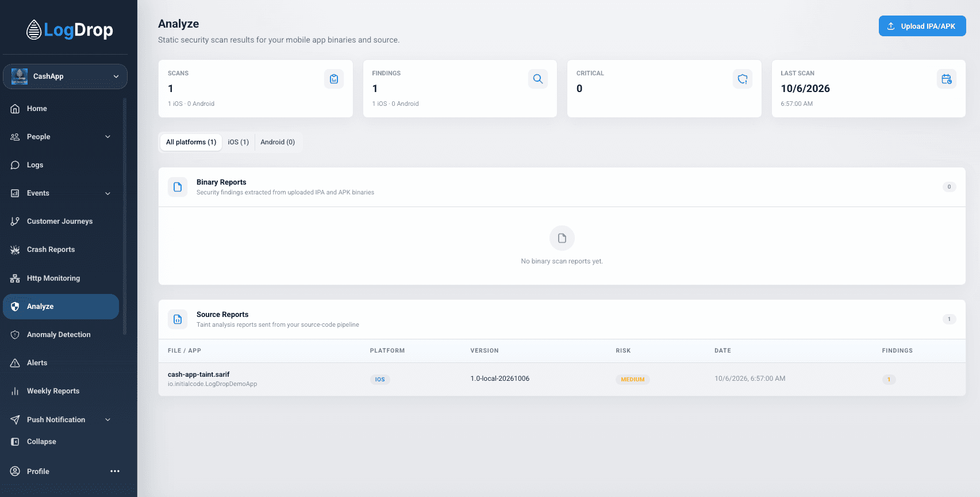Click the People users icon
The image size is (980, 497).
coord(15,137)
